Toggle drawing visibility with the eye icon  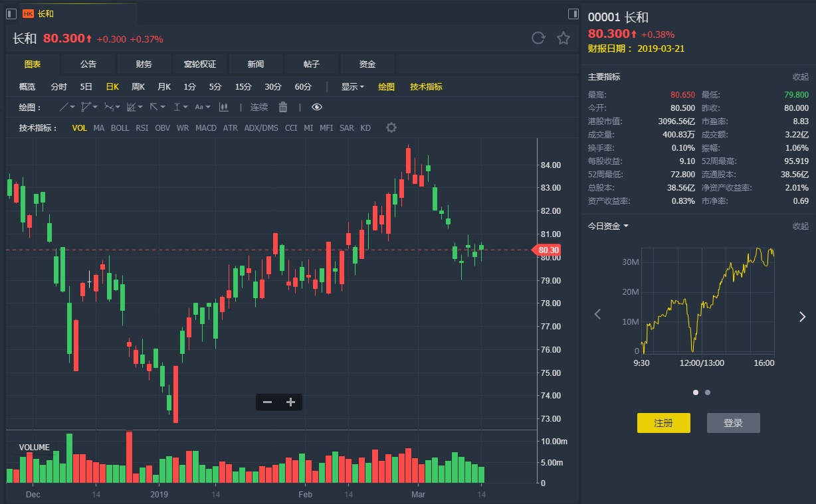316,107
